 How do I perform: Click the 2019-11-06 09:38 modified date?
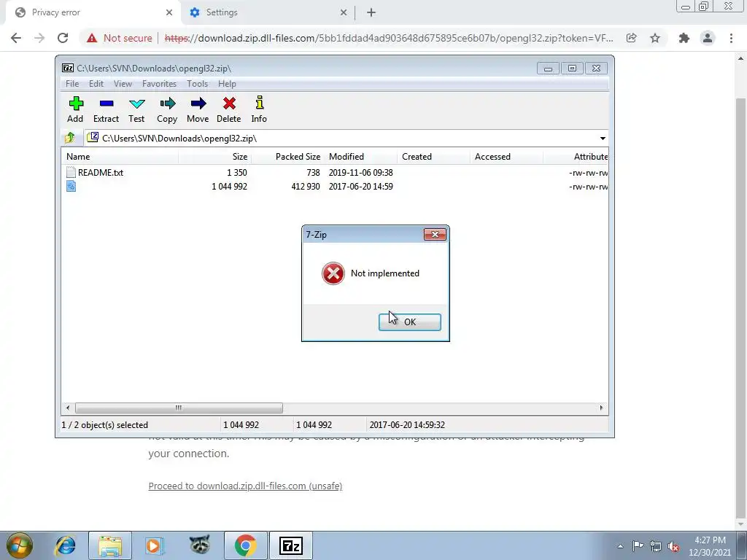click(360, 172)
